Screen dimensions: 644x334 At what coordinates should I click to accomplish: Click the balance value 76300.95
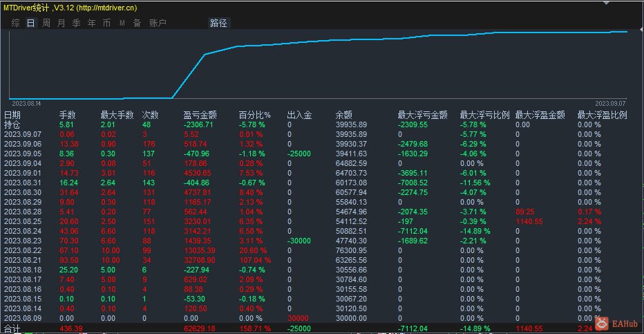coord(351,250)
